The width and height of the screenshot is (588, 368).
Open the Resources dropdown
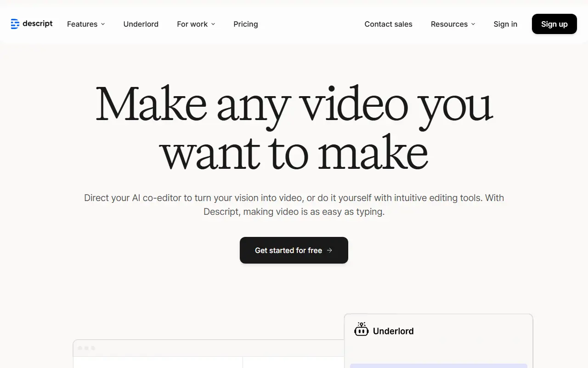pyautogui.click(x=452, y=24)
